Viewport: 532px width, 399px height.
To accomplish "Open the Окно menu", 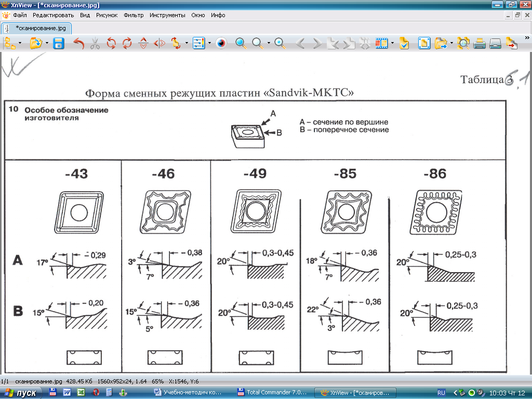I will point(198,15).
